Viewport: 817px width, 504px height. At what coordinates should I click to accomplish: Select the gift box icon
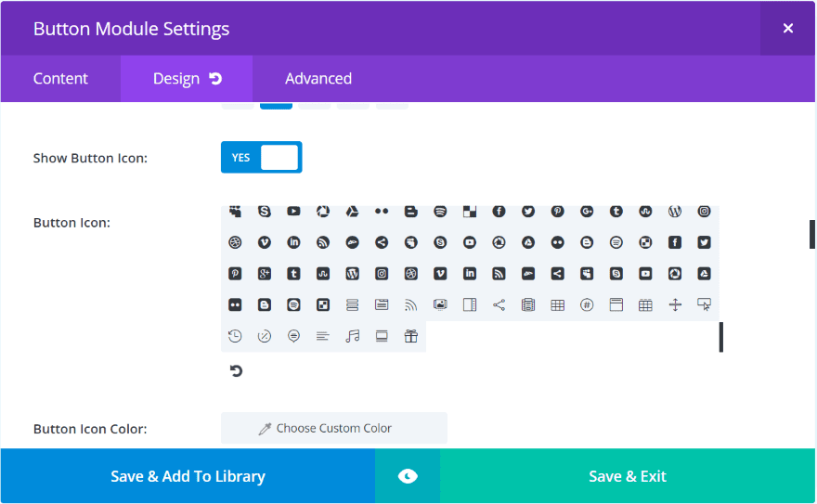pos(411,336)
